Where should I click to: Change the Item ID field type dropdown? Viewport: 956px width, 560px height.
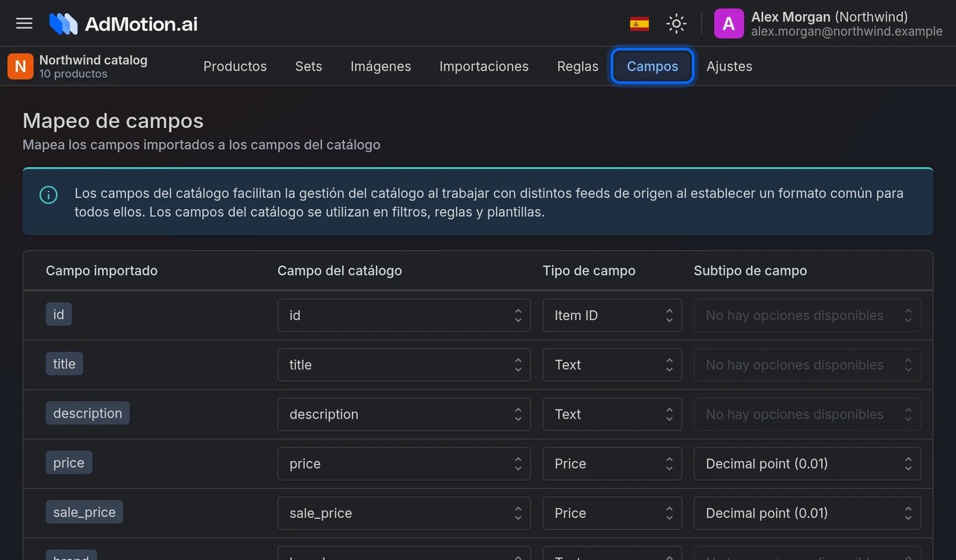point(612,315)
